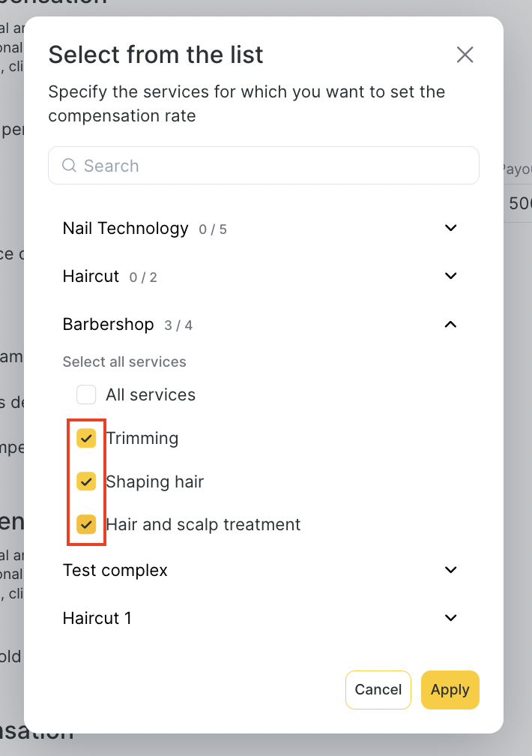Type in the Search services field

[x=270, y=166]
